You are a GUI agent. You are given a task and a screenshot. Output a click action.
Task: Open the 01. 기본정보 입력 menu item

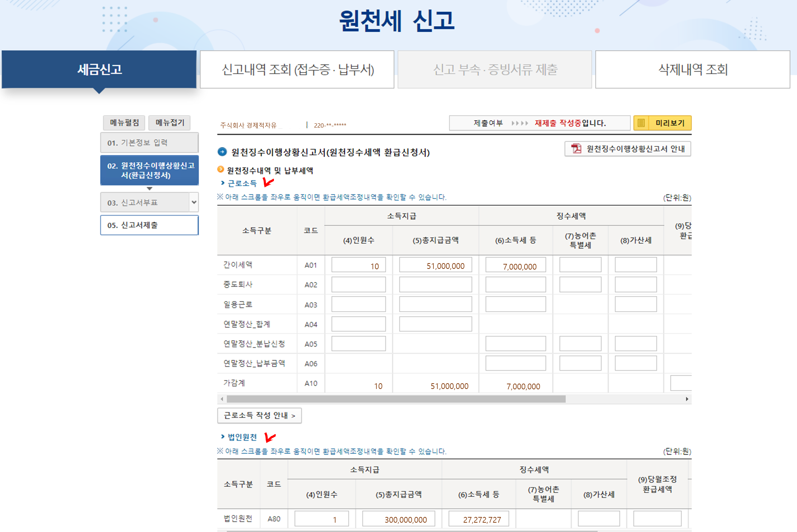point(149,143)
